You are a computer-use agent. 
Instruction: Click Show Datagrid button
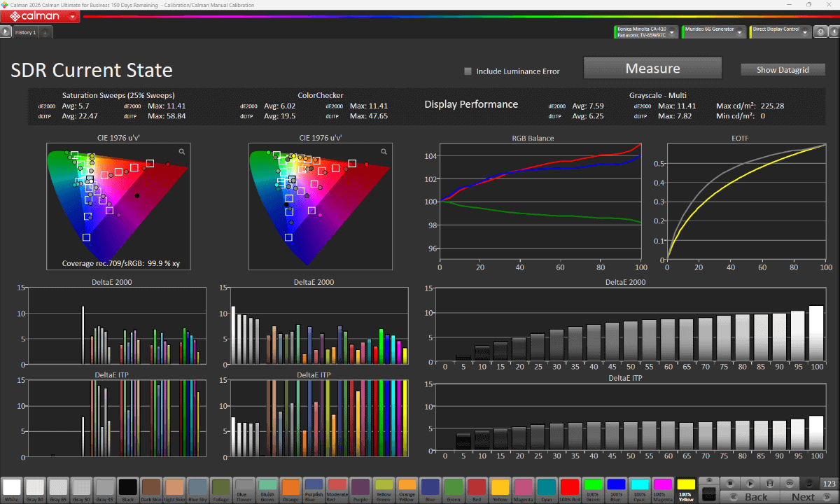[783, 70]
